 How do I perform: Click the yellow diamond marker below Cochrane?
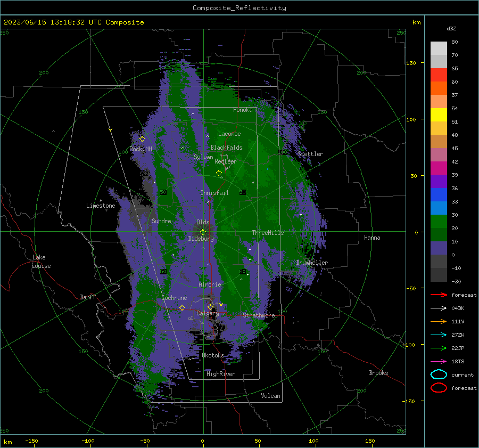tap(182, 307)
